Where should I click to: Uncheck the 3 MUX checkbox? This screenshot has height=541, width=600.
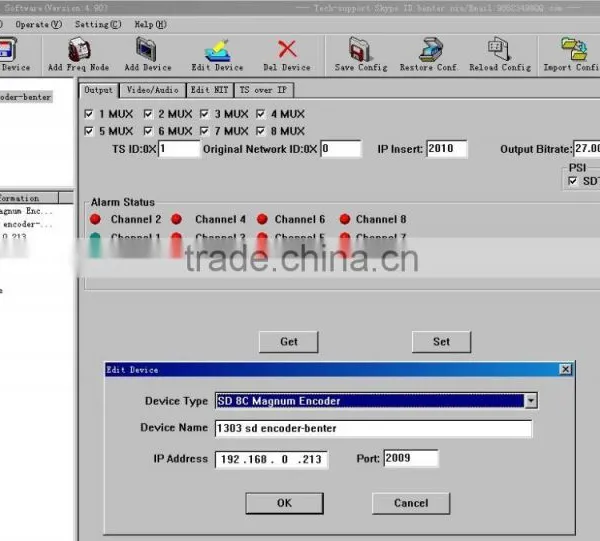point(204,114)
